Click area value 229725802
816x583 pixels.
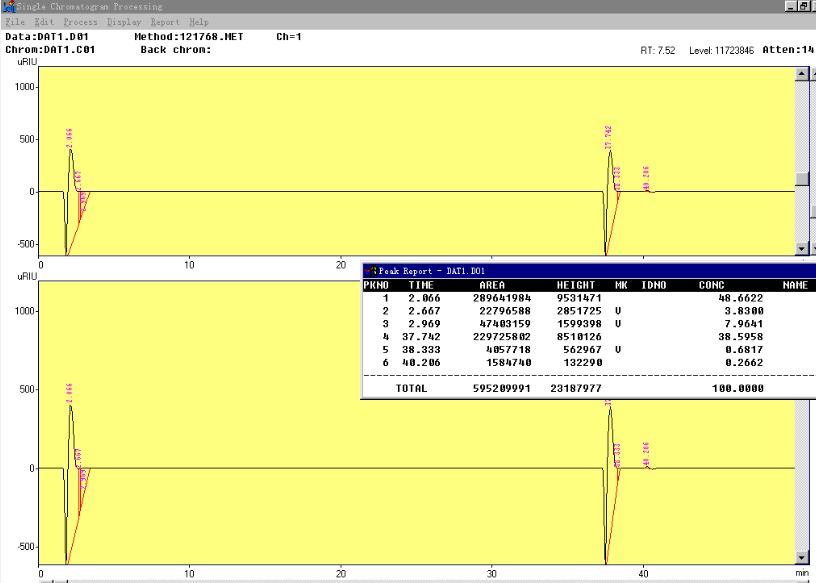[502, 337]
